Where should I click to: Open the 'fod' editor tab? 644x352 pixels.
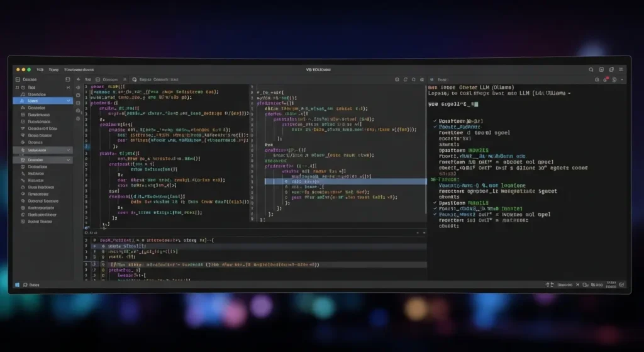click(x=88, y=79)
